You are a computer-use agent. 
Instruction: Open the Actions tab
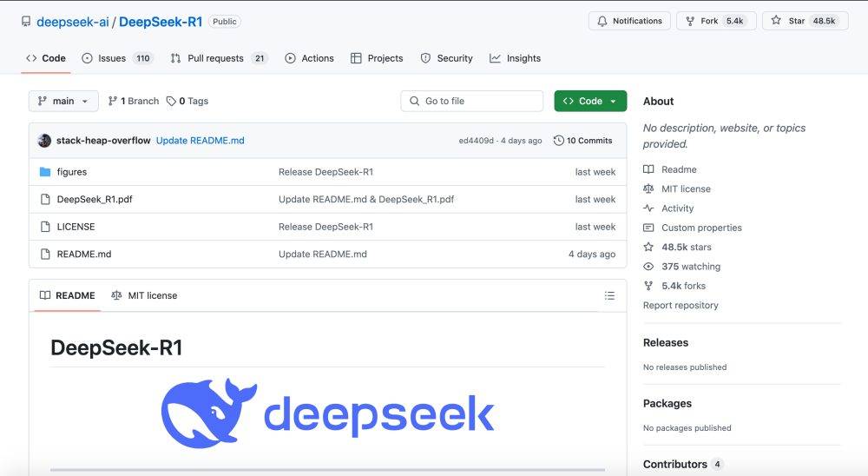pyautogui.click(x=310, y=58)
